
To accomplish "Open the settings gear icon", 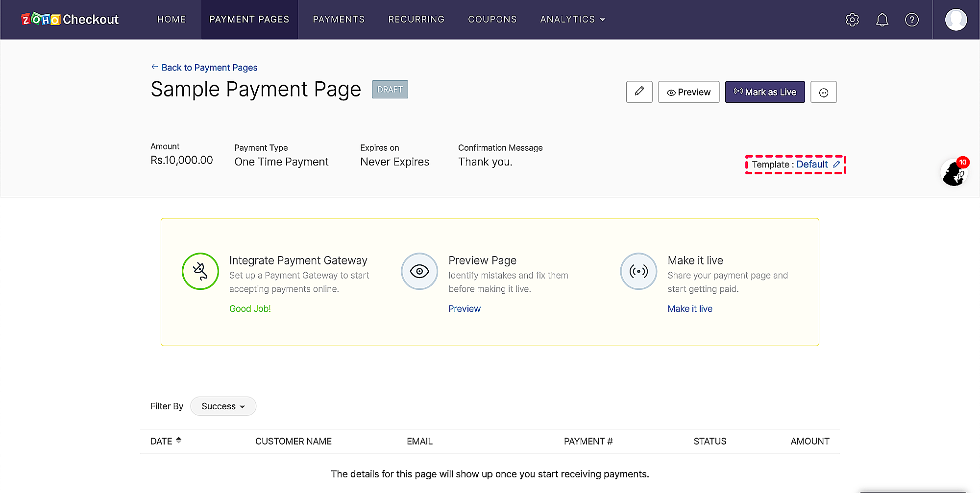I will [x=853, y=20].
